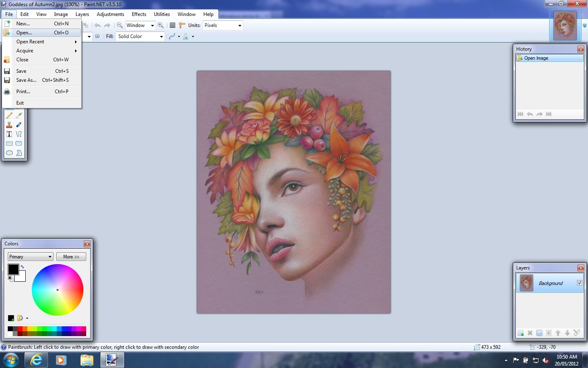The image size is (588, 368).
Task: Click the zoom in magnifier icon
Action: tap(161, 25)
